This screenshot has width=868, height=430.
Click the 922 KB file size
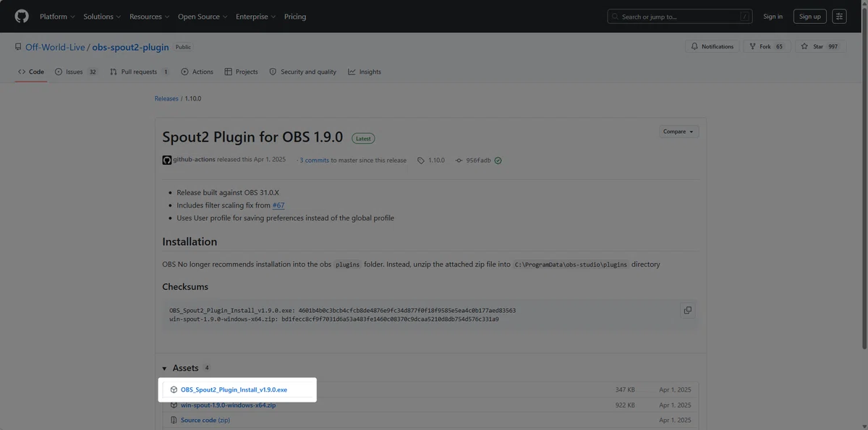pos(625,405)
